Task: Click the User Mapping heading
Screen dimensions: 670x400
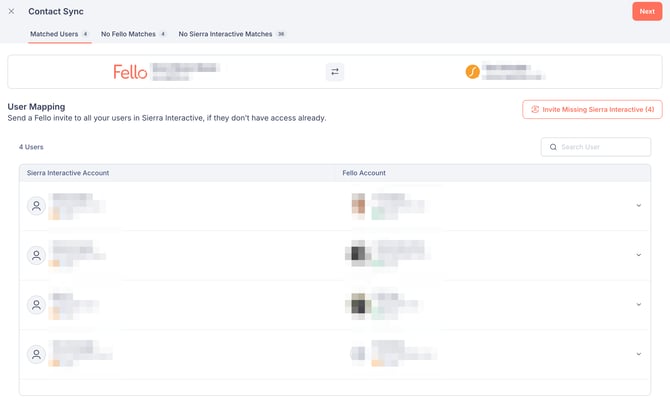Action: (36, 107)
